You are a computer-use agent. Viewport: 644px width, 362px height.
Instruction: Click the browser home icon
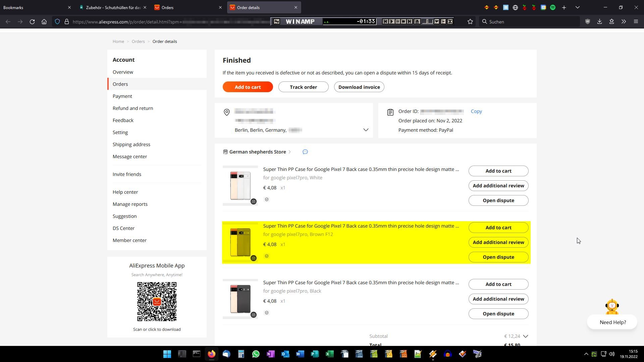tap(44, 21)
